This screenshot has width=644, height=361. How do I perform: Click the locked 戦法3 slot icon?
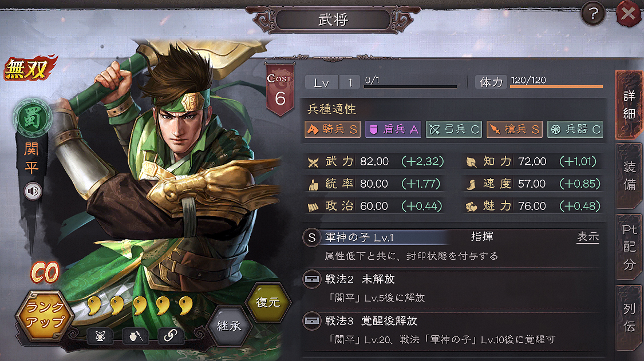[312, 321]
